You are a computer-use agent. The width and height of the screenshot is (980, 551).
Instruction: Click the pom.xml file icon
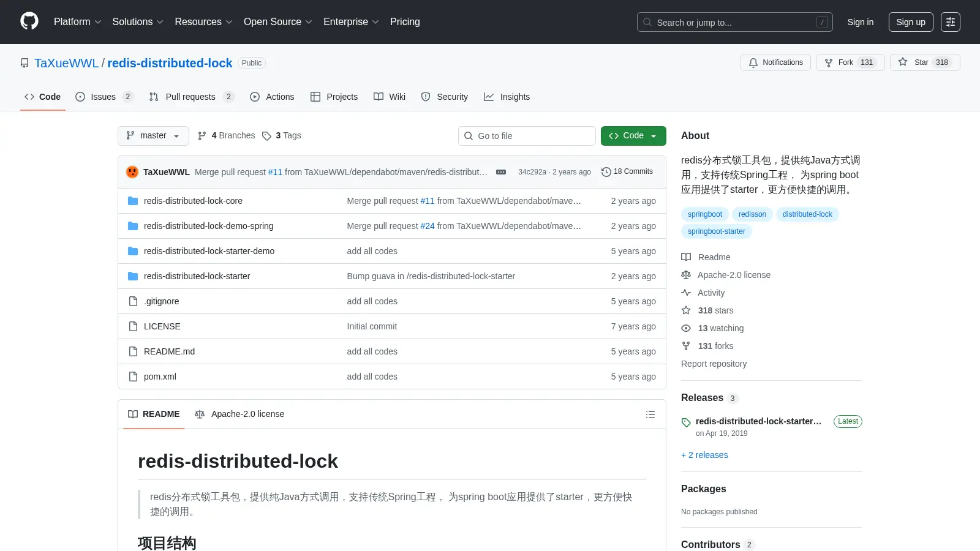pyautogui.click(x=133, y=377)
